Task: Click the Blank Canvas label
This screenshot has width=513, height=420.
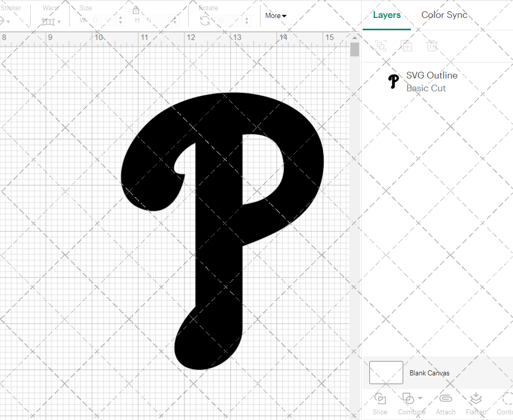Action: [x=430, y=373]
